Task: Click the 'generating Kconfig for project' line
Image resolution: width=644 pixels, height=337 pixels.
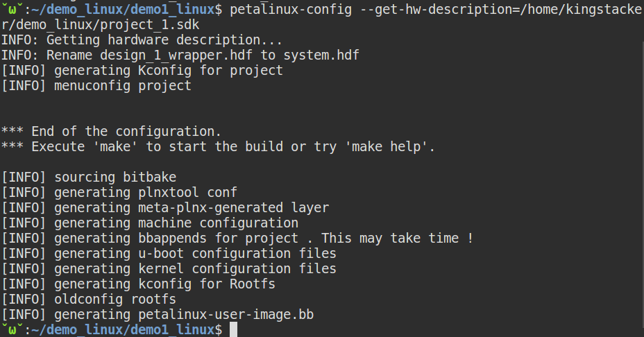Action: [142, 71]
